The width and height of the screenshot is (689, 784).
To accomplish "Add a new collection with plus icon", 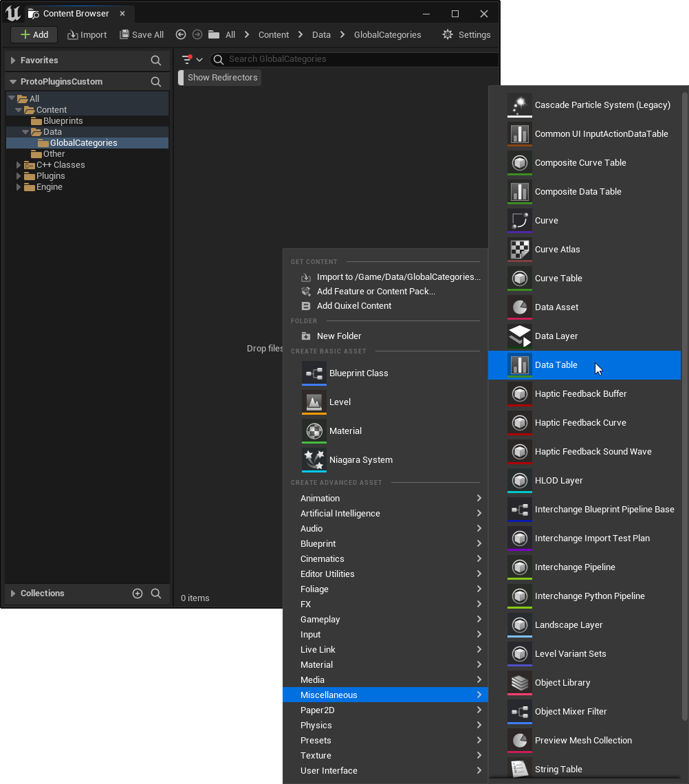I will [x=138, y=594].
